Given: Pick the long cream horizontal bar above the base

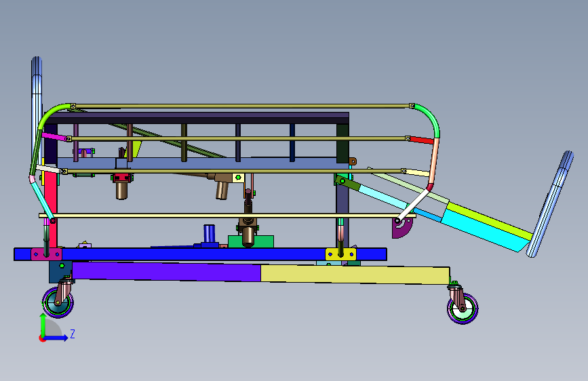Looking at the screenshot, I should [x=227, y=216].
